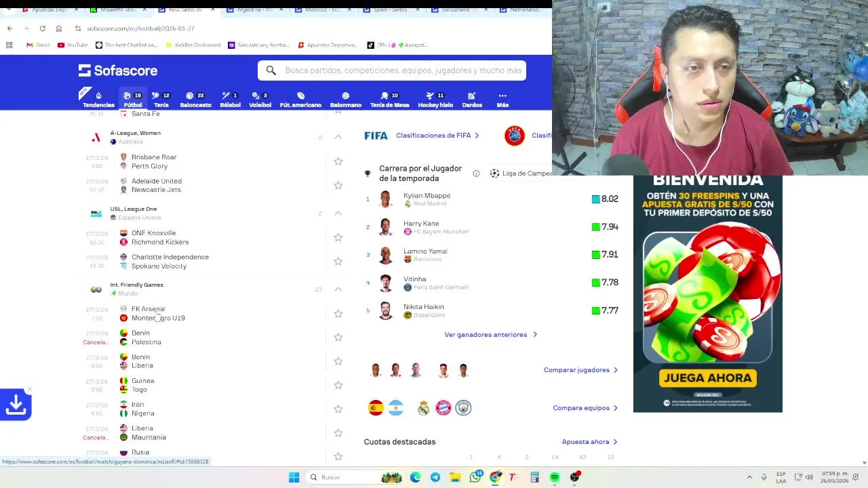Select the Spain flag for team comparison
This screenshot has width=868, height=488.
[x=376, y=408]
